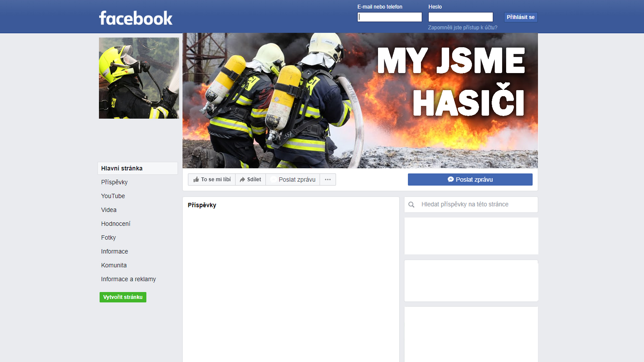644x362 pixels.
Task: Open the MY JSME HASIČI cover photo
Action: (360, 101)
